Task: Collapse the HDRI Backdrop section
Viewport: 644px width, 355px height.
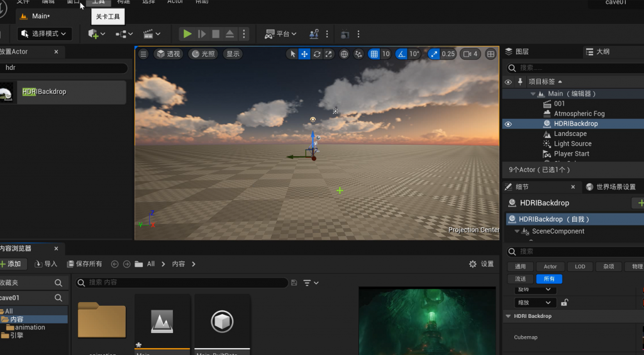Action: pos(508,316)
